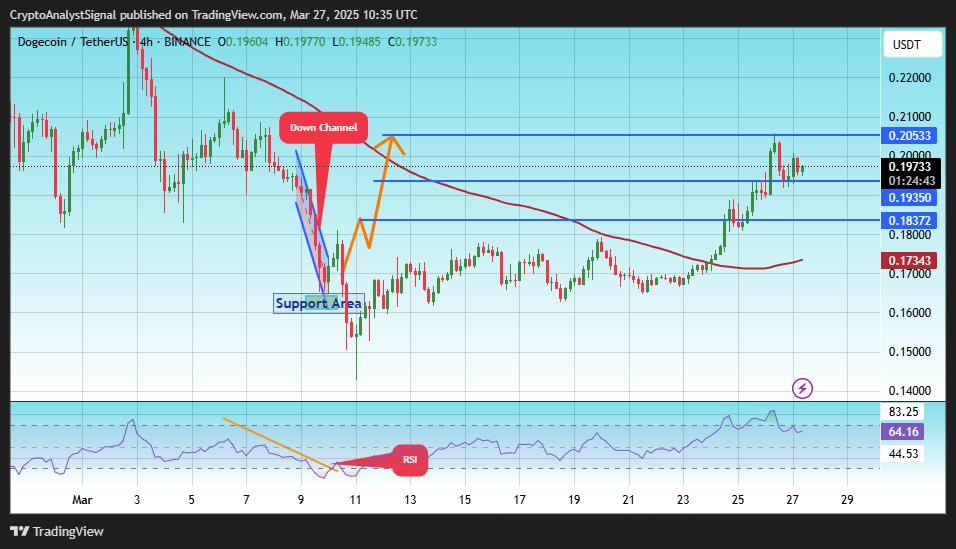Screen dimensions: 956x549
Task: Click the RSI 44.53 level label
Action: pyautogui.click(x=903, y=454)
